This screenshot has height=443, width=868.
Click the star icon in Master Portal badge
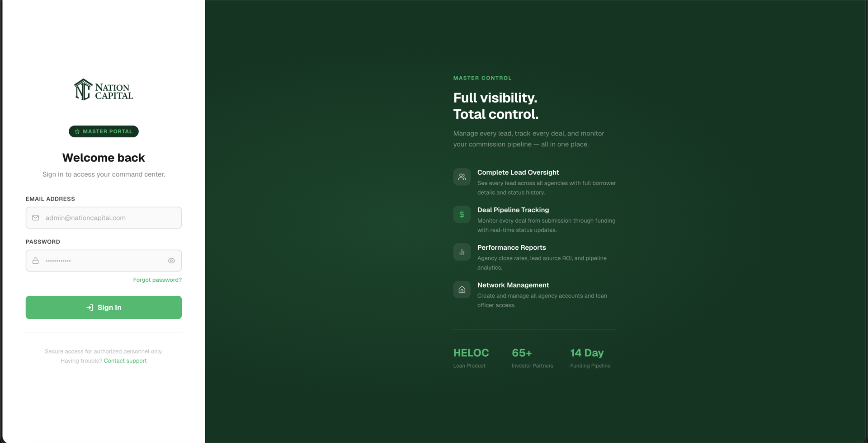coord(77,131)
